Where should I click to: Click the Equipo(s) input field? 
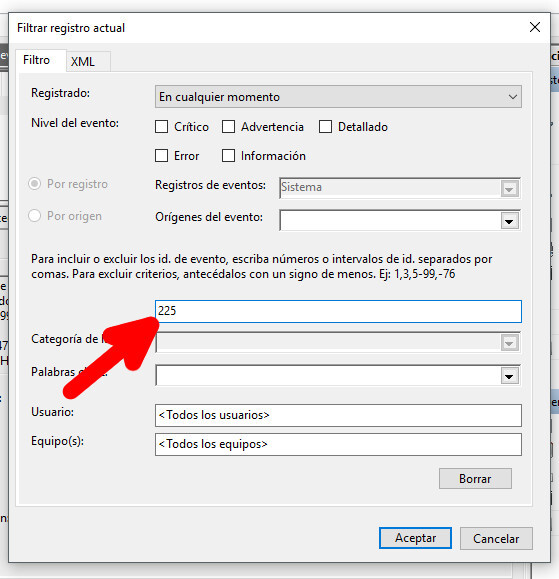tap(338, 445)
